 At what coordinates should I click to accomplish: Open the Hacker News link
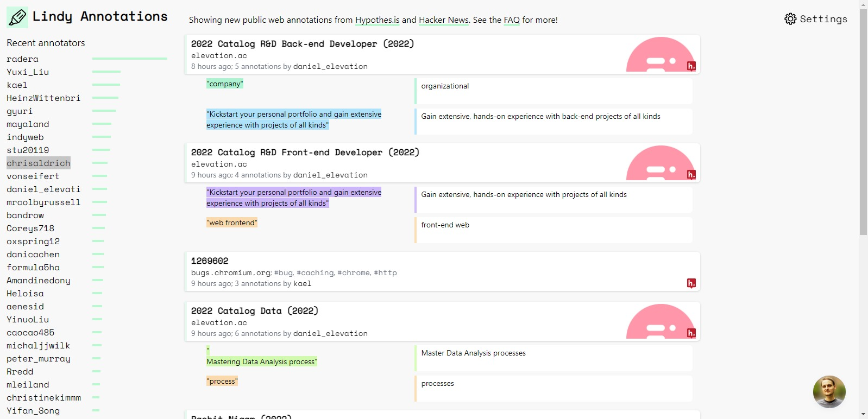[x=444, y=20]
